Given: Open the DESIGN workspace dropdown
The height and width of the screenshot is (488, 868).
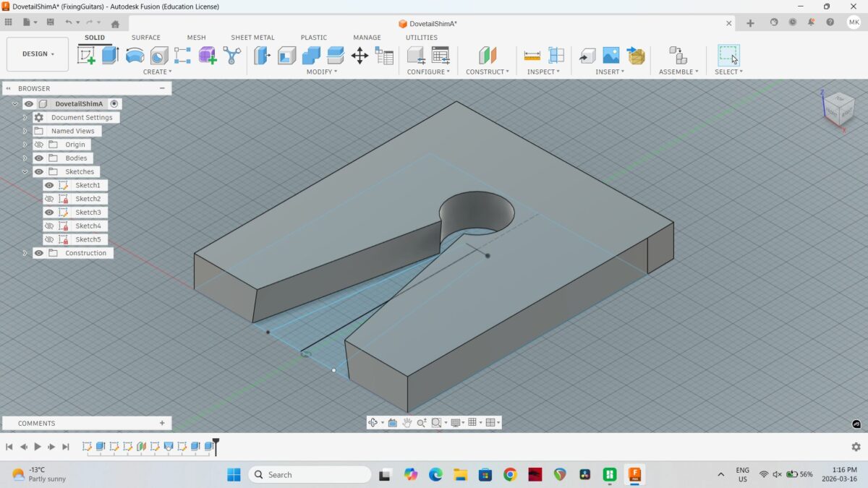Looking at the screenshot, I should click(38, 54).
